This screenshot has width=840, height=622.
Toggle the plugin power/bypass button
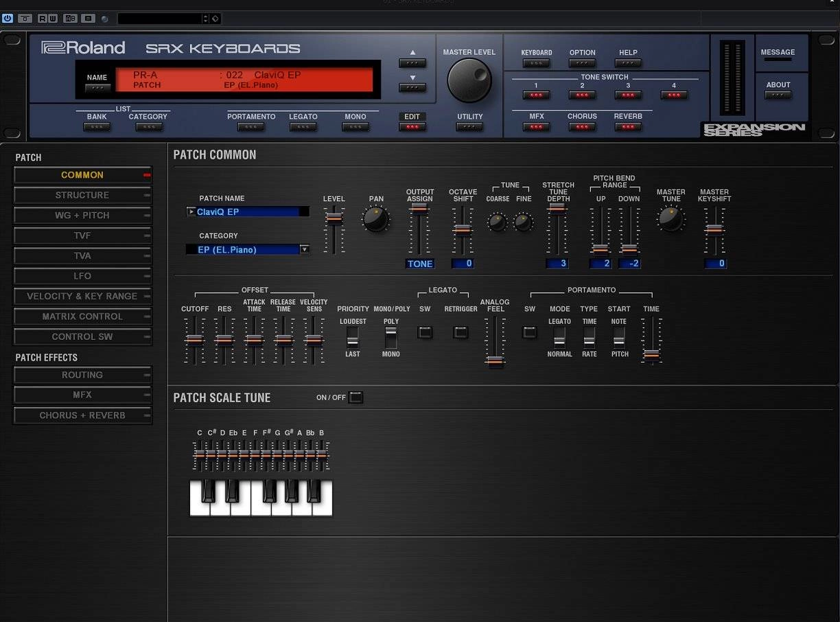click(8, 19)
